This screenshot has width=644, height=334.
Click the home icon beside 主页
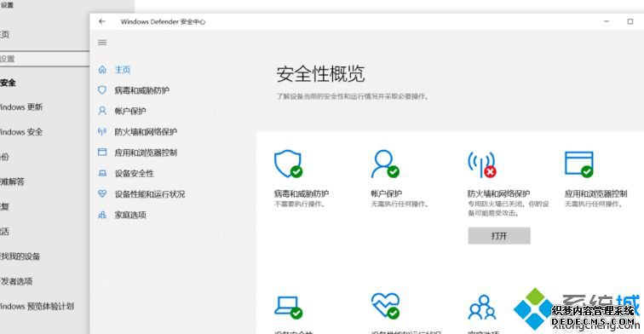102,69
